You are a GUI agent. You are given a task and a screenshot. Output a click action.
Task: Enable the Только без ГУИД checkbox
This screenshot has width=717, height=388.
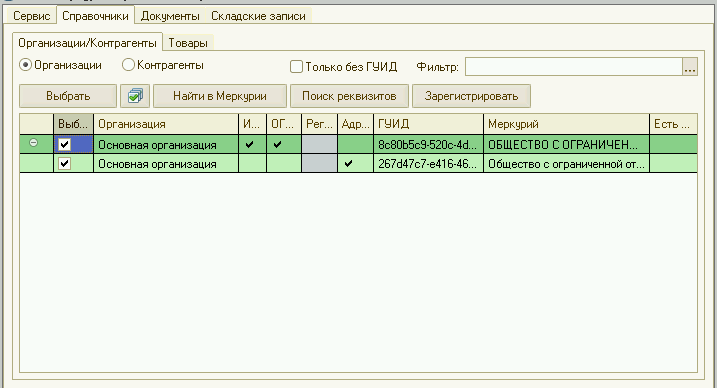point(296,67)
